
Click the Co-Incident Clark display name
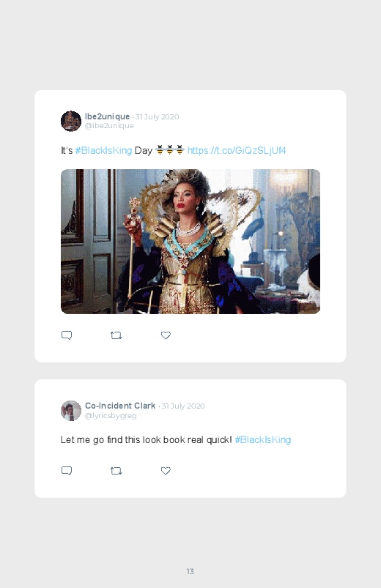click(x=120, y=406)
